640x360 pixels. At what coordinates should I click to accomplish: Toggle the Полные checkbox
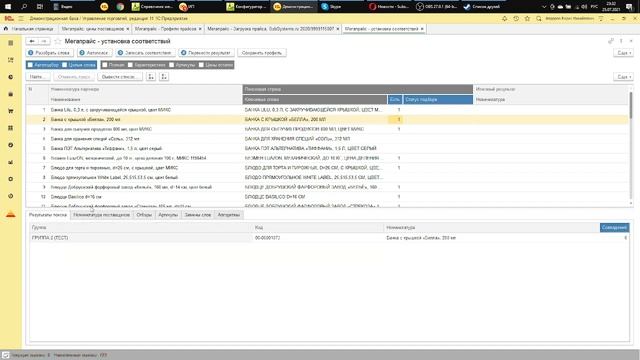tap(105, 65)
